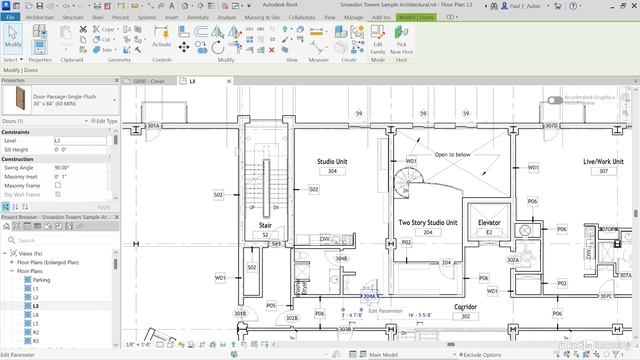Click the Edit Parameter label near dimension
This screenshot has width=640, height=360.
coord(385,311)
